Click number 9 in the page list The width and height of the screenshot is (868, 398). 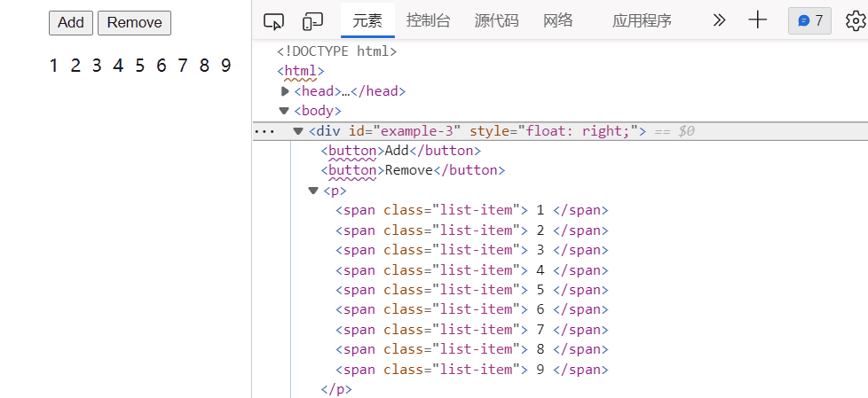click(225, 66)
